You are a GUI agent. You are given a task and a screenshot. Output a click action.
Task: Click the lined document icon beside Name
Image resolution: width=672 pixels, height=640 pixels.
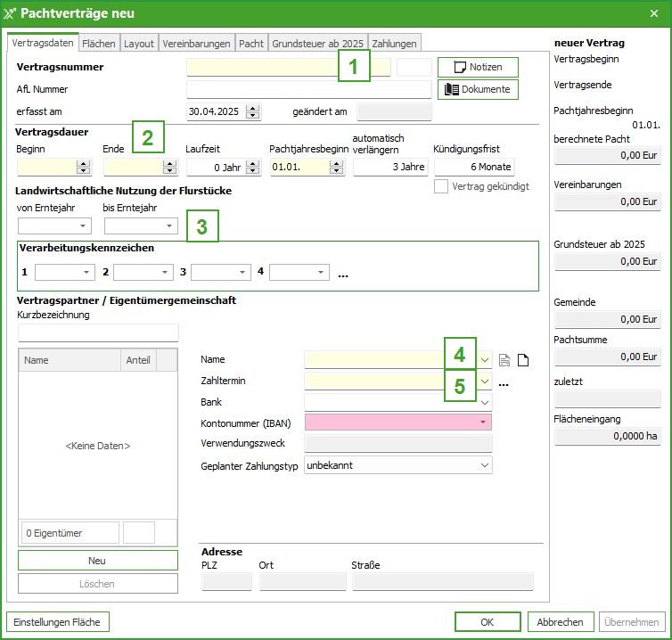coord(504,360)
